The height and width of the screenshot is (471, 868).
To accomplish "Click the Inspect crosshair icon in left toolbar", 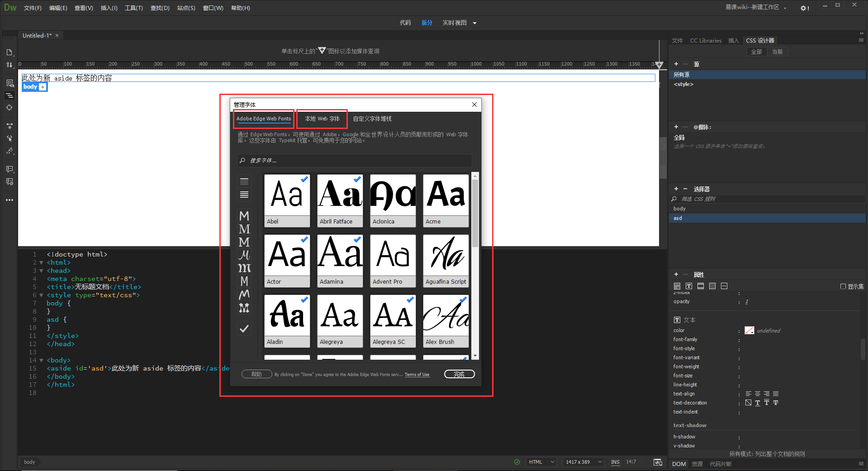I will pos(9,108).
